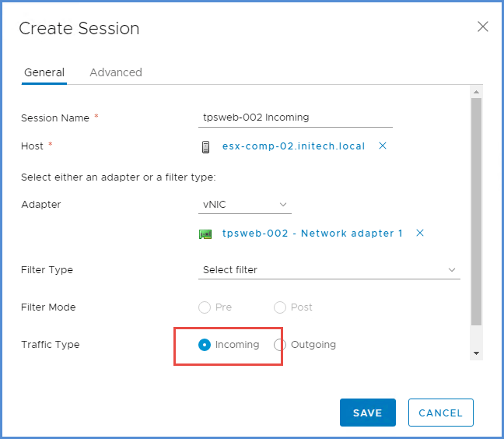Click into the Session Name field

(x=295, y=118)
